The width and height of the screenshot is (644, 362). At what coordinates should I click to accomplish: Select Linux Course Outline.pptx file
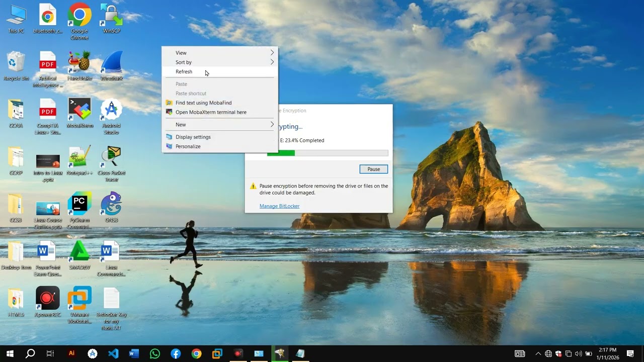pos(48,215)
